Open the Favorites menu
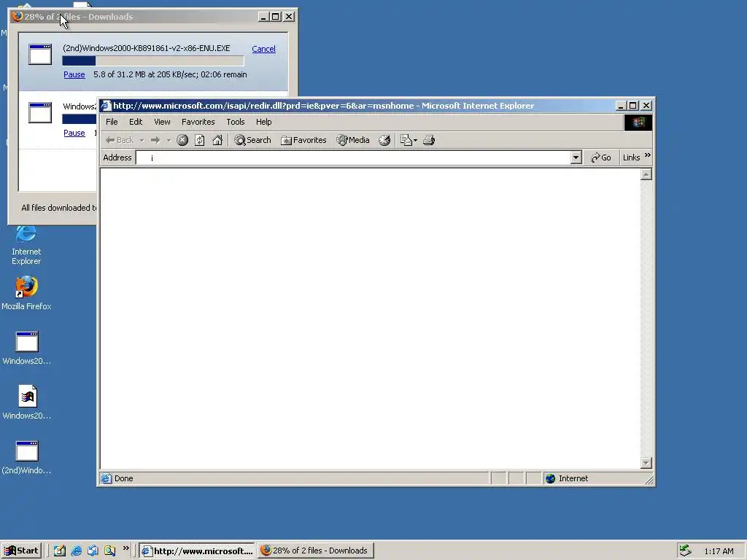This screenshot has height=560, width=747. (198, 122)
